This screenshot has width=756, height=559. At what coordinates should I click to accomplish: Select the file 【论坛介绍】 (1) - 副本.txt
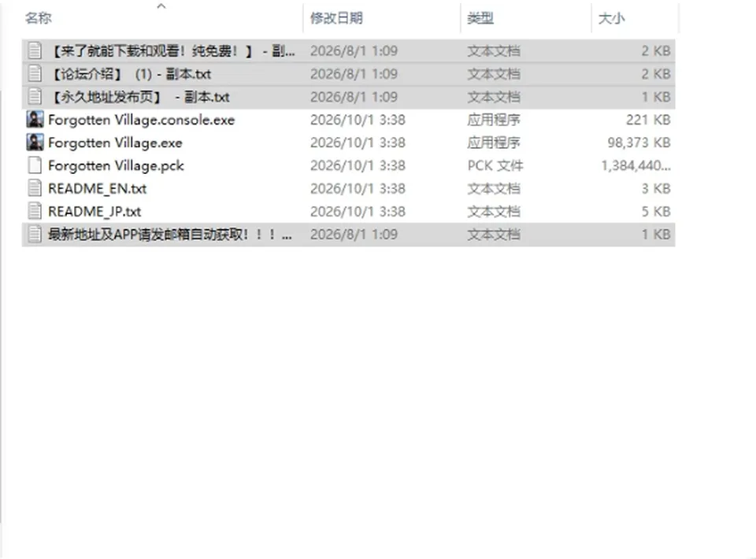pos(130,74)
